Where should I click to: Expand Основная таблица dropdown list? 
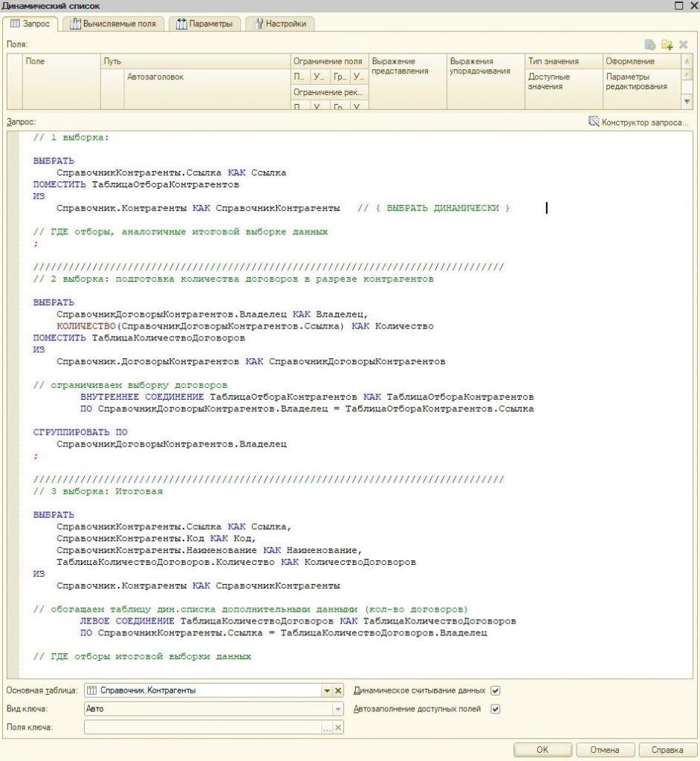[x=326, y=690]
